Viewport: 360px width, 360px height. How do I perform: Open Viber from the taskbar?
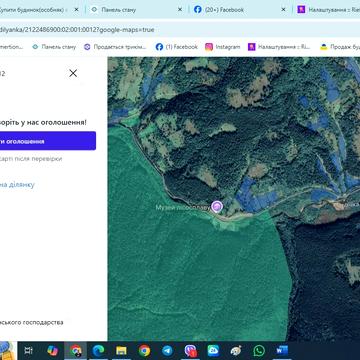pyautogui.click(x=191, y=350)
